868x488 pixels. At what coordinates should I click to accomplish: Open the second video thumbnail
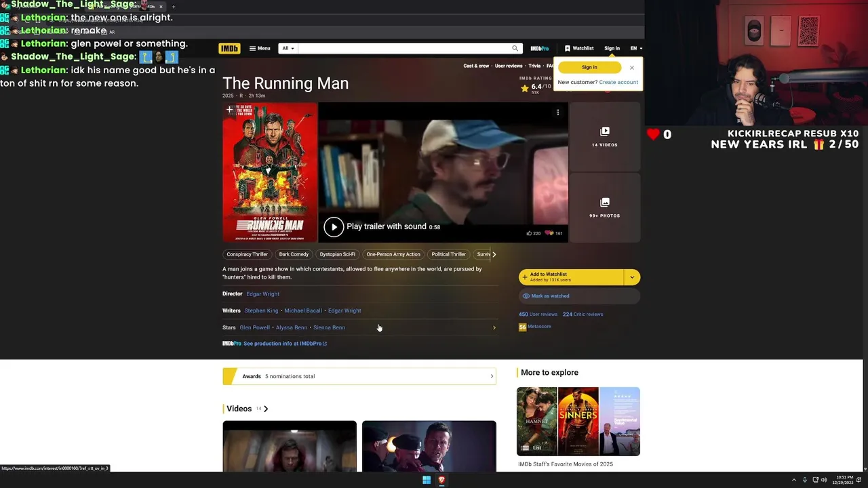(429, 446)
